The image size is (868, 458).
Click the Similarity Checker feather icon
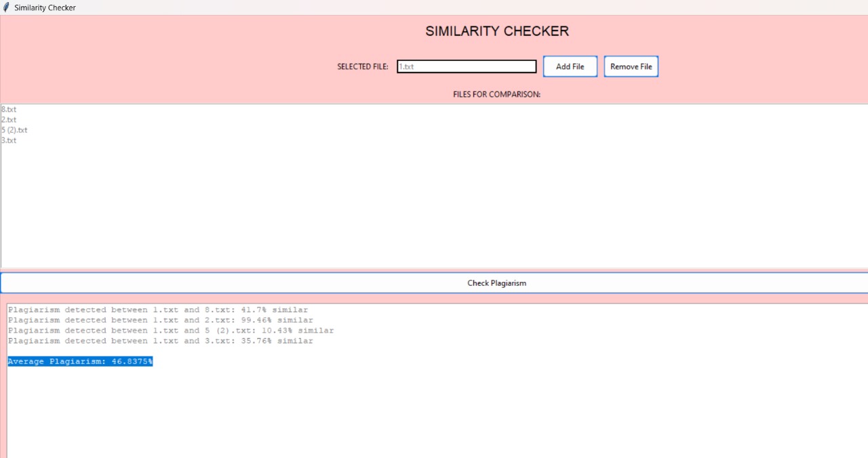[x=6, y=7]
